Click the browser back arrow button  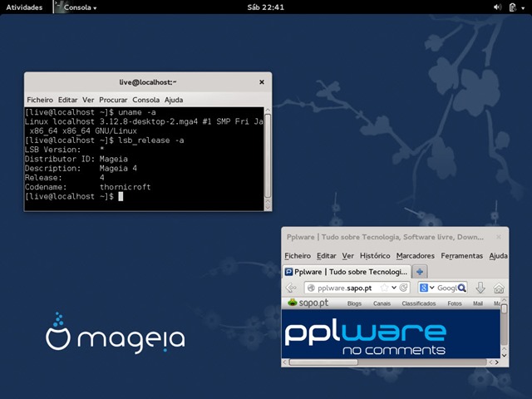coord(291,288)
